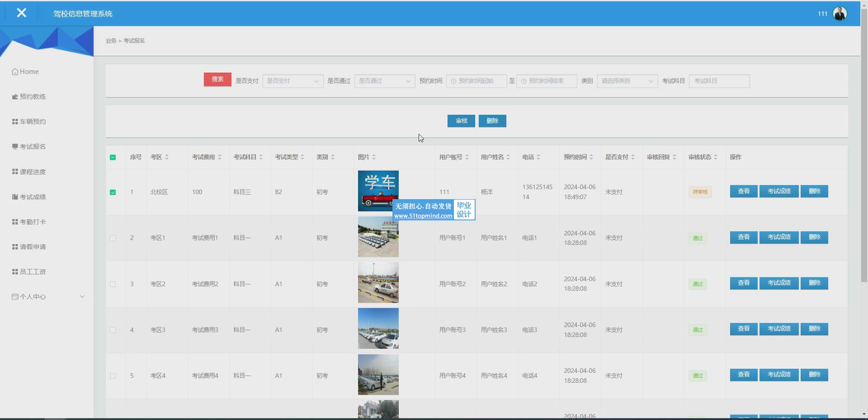Screen dimensions: 868x420
Task: Open the 是否支付 dropdown filter
Action: pos(293,81)
